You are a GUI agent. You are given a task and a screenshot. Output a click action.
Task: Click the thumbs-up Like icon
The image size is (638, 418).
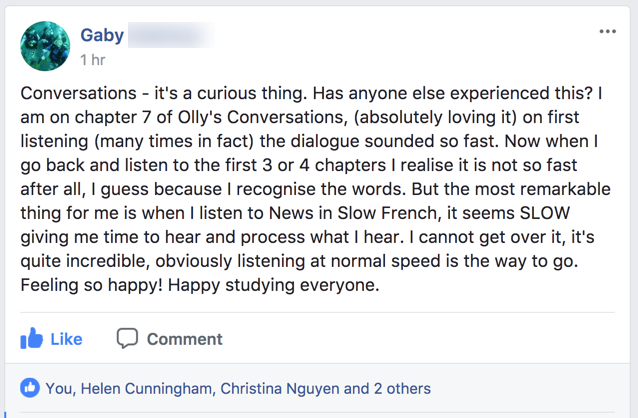(32, 339)
